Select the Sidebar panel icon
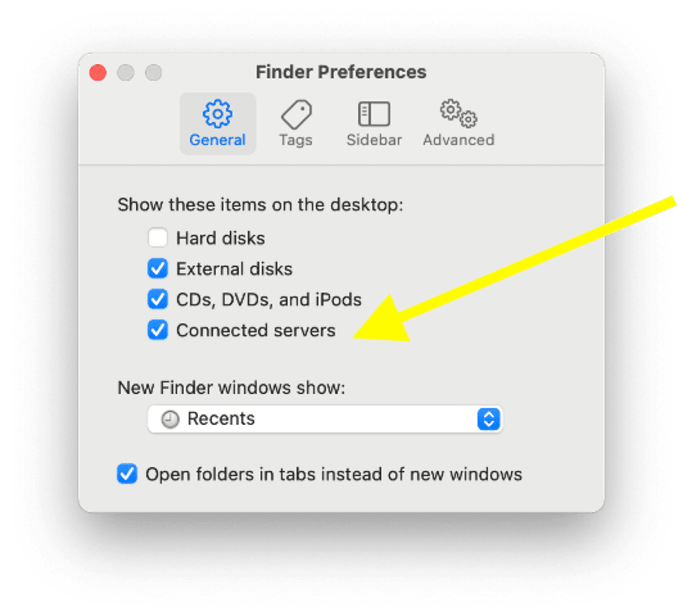Screen dimensions: 683x616 [x=374, y=114]
